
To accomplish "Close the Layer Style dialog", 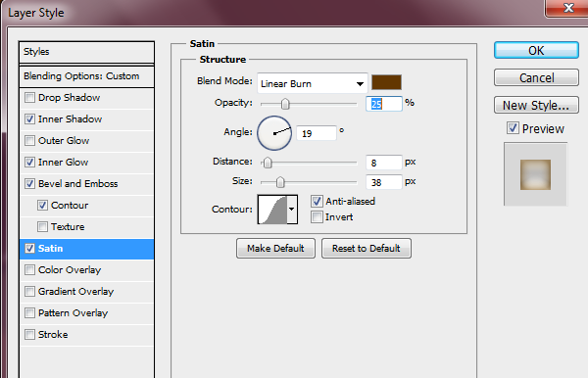I will click(x=568, y=8).
